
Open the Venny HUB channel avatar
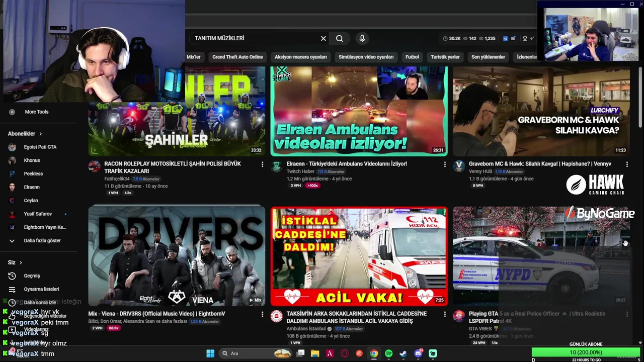(458, 166)
